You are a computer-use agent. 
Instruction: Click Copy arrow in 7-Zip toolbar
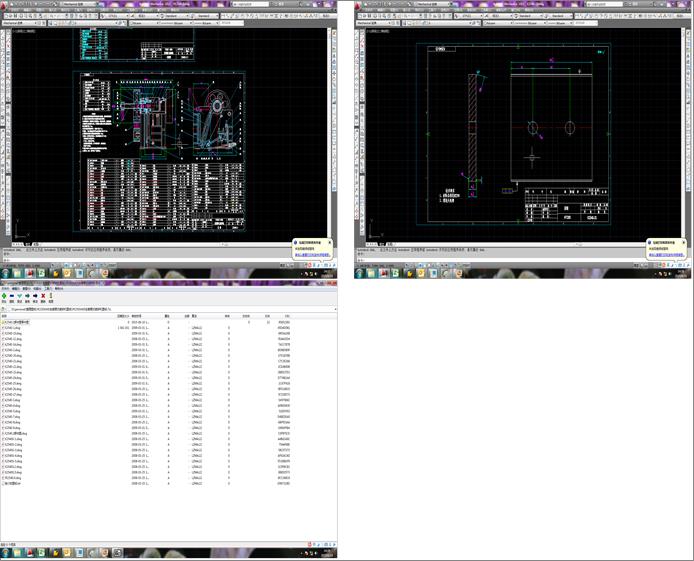click(27, 296)
